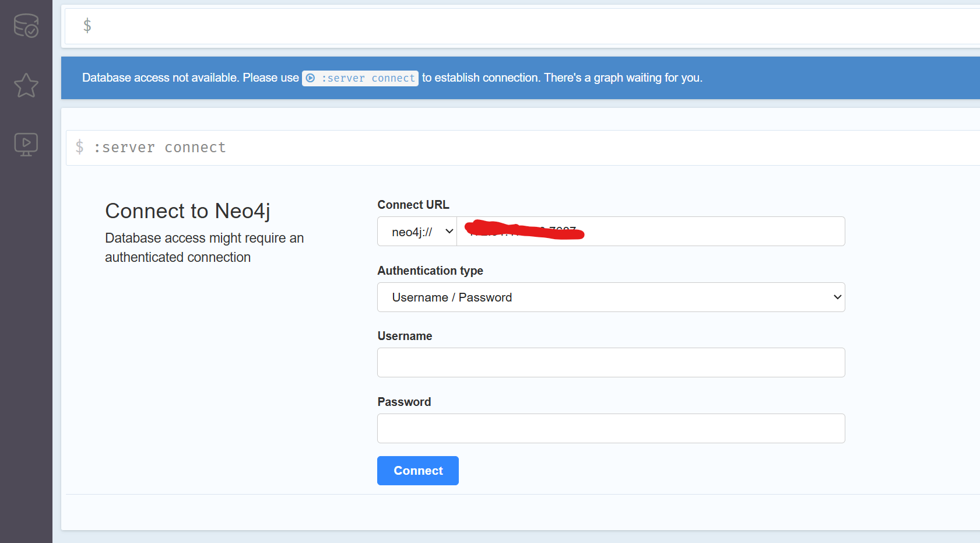The image size is (980, 543).
Task: Open the Database information sidebar icon
Action: [26, 26]
